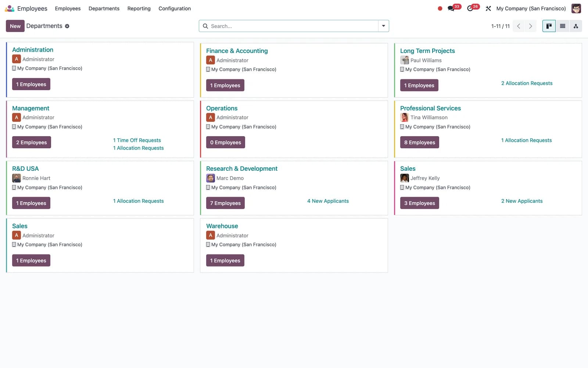The width and height of the screenshot is (588, 368).
Task: Open 7 Employees in Research & Development
Action: pyautogui.click(x=225, y=203)
